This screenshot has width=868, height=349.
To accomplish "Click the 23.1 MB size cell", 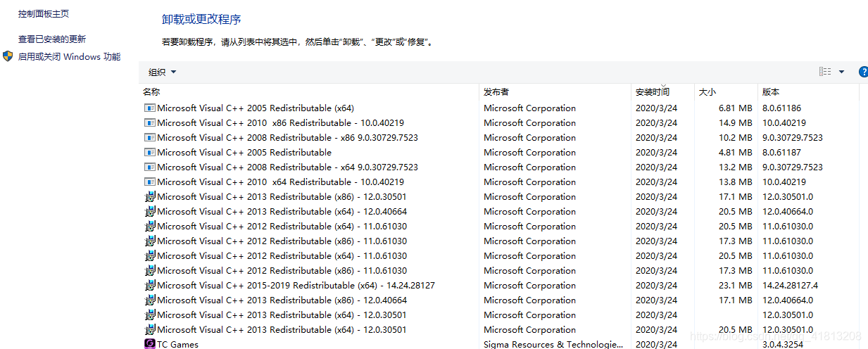I will pos(736,286).
